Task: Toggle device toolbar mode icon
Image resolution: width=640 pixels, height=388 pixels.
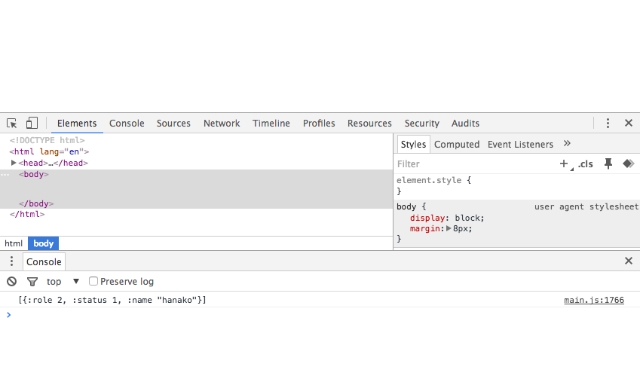Action: click(x=32, y=123)
